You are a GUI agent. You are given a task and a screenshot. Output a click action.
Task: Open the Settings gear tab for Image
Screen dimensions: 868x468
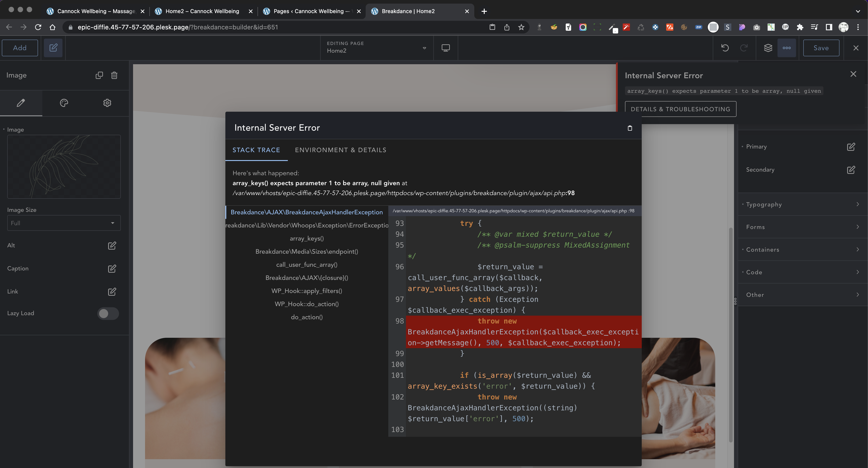pyautogui.click(x=107, y=103)
